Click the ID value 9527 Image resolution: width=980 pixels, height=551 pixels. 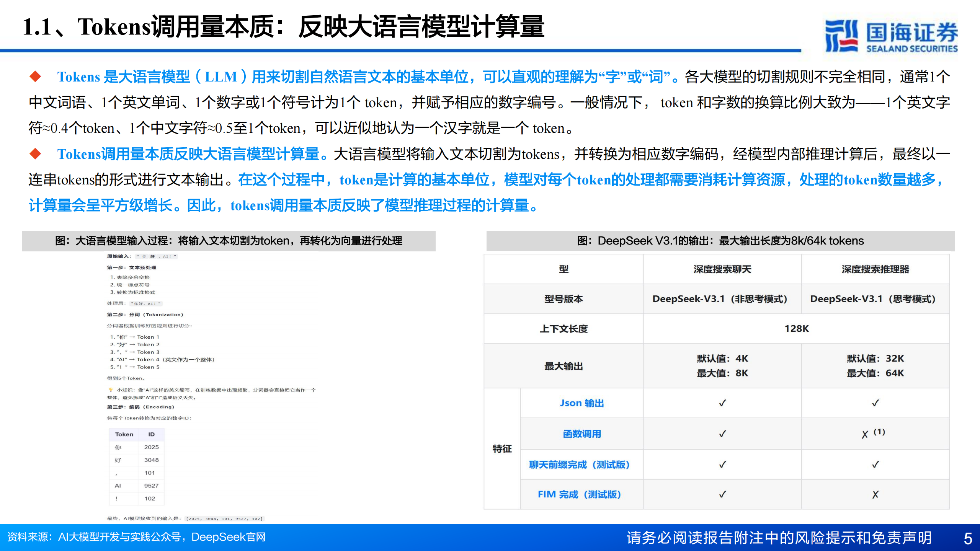(151, 486)
